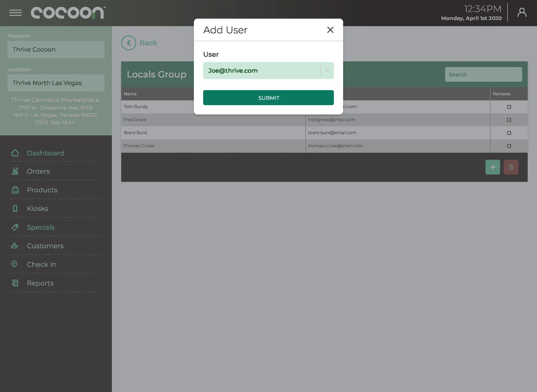Expand the User dropdown chevron
This screenshot has width=537, height=392.
click(327, 70)
